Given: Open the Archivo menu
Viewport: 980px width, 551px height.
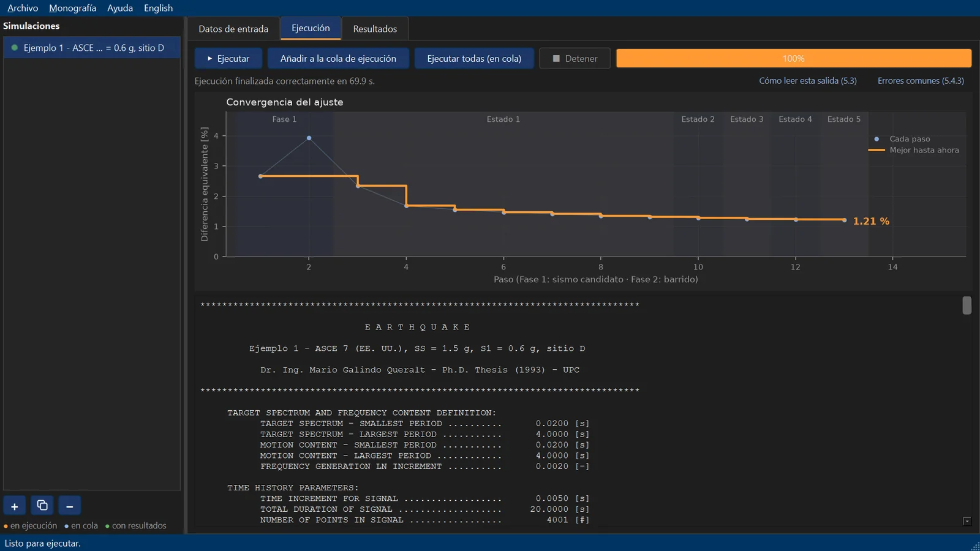Looking at the screenshot, I should [x=23, y=8].
